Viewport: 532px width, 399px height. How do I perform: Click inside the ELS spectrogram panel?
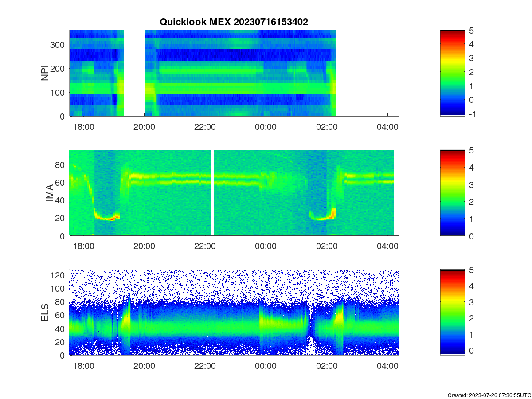234,313
